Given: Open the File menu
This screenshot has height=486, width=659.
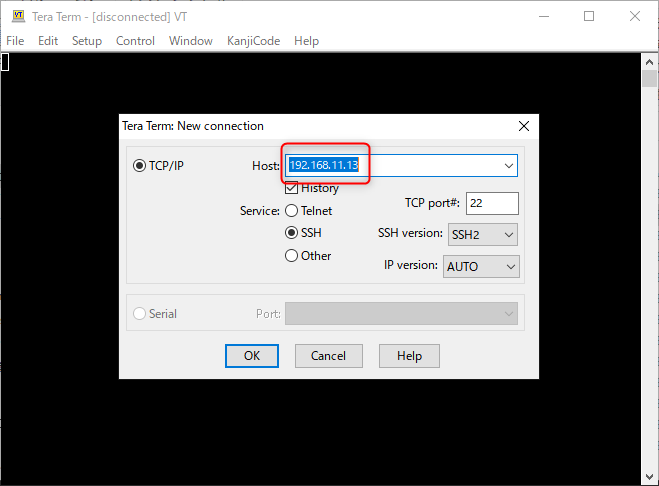Looking at the screenshot, I should coord(15,41).
